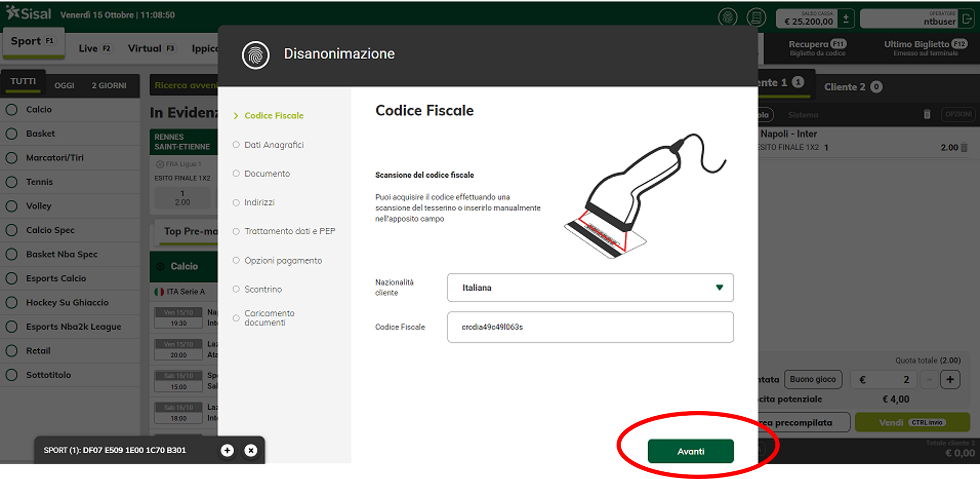980x479 pixels.
Task: Select the Calcio sport radio
Action: 12,109
